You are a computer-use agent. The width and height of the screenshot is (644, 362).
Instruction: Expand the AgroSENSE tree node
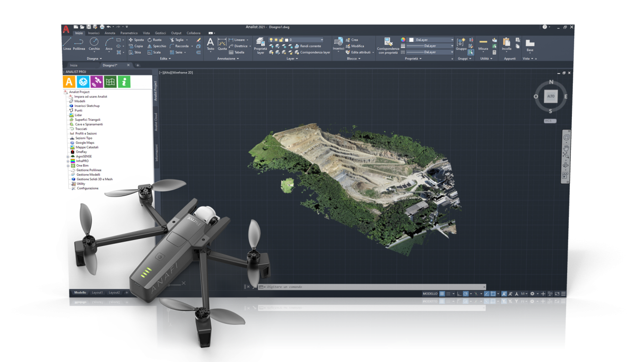68,156
